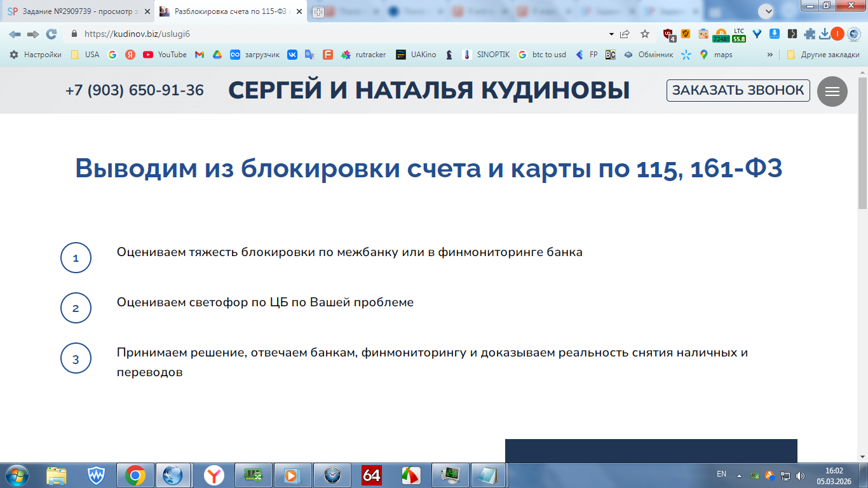Viewport: 868px width, 488px height.
Task: Open the Google Drive bookmark icon
Action: [217, 55]
